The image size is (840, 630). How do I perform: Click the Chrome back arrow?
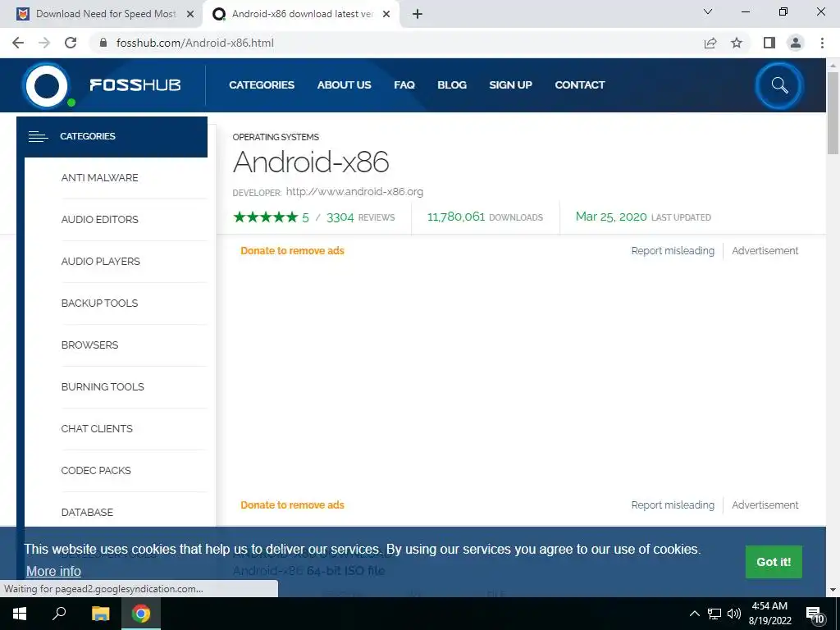[x=18, y=43]
